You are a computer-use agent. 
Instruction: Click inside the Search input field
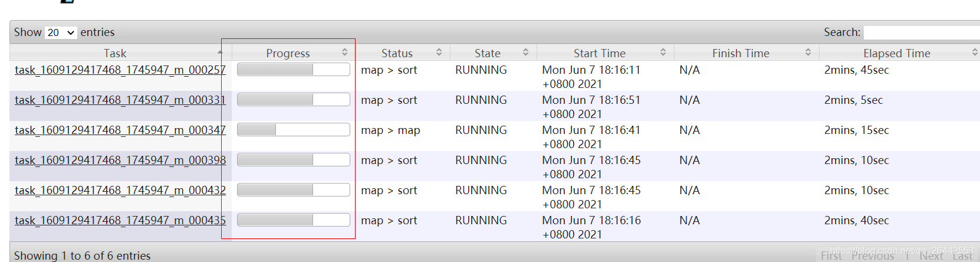921,32
